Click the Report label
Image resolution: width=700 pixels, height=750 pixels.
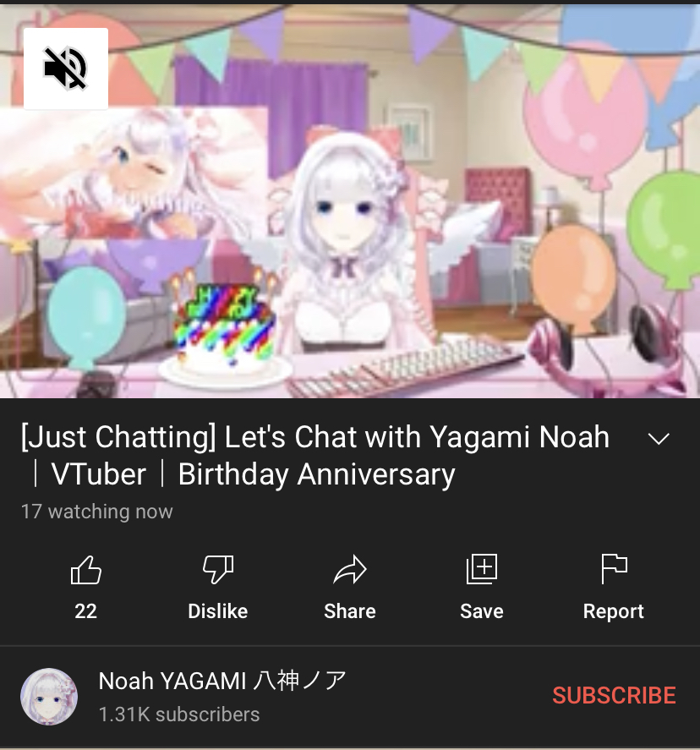(614, 612)
